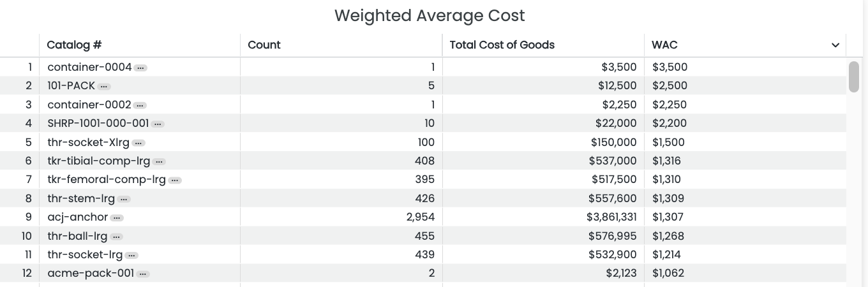
Task: Sort by the Catalog # column header
Action: pyautogui.click(x=75, y=45)
